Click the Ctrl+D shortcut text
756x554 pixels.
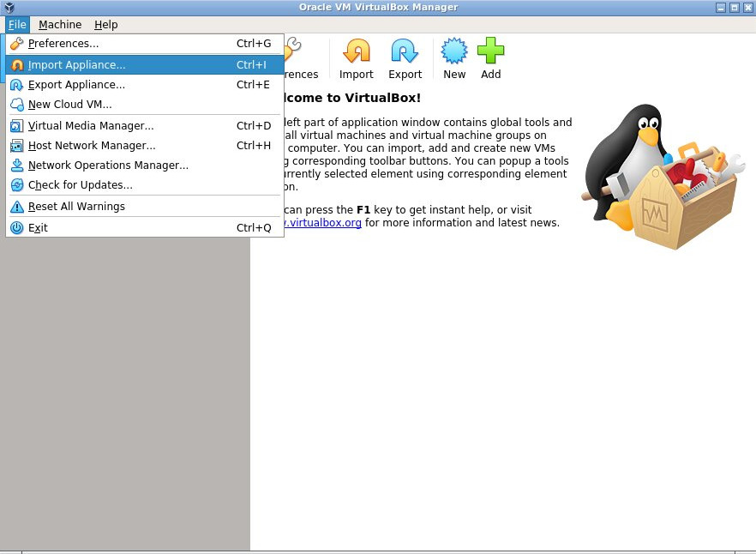pyautogui.click(x=254, y=126)
